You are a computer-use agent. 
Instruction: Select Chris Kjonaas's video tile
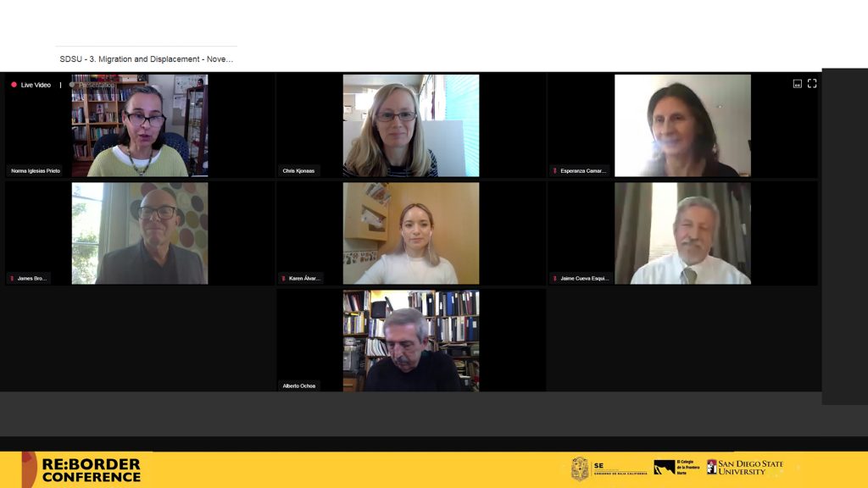click(x=411, y=125)
